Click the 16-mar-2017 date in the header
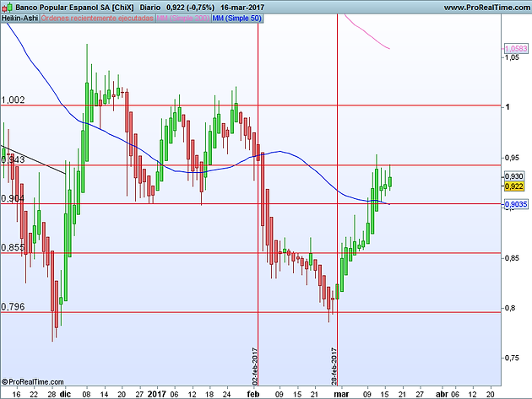Viewport: 532px width, 399px height. coord(242,7)
